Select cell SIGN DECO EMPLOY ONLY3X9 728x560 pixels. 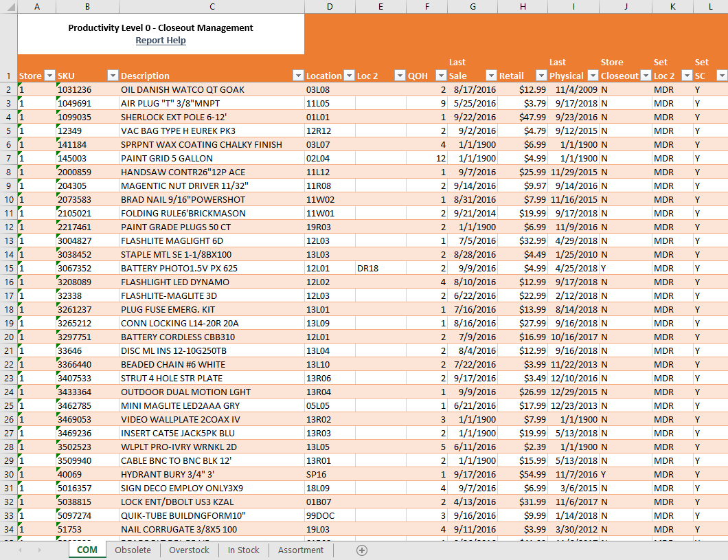(212, 488)
